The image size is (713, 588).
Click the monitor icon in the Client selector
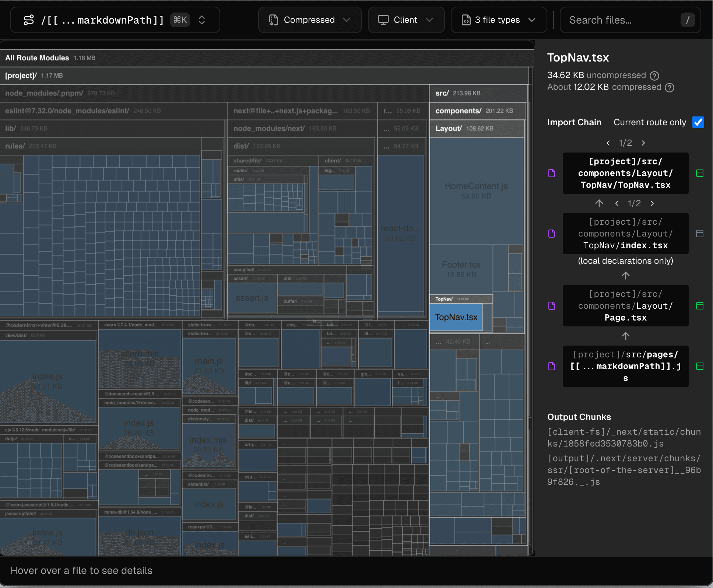pos(384,20)
